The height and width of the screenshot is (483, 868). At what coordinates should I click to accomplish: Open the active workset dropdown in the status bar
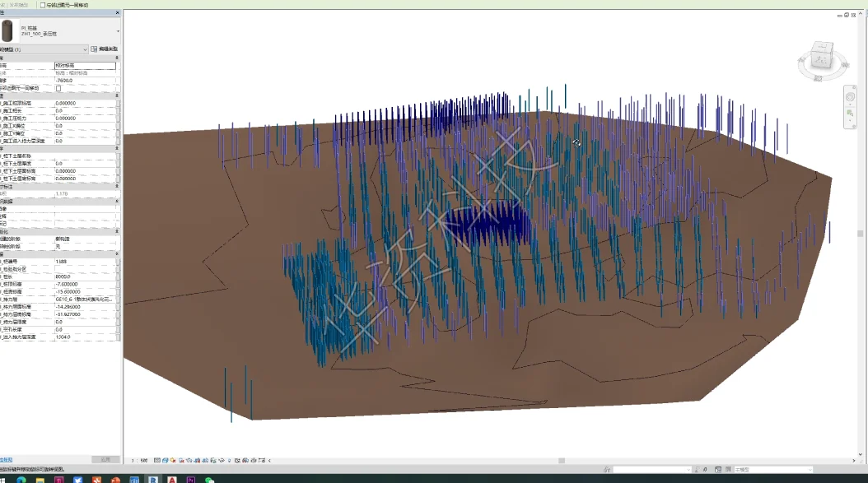tap(652, 470)
